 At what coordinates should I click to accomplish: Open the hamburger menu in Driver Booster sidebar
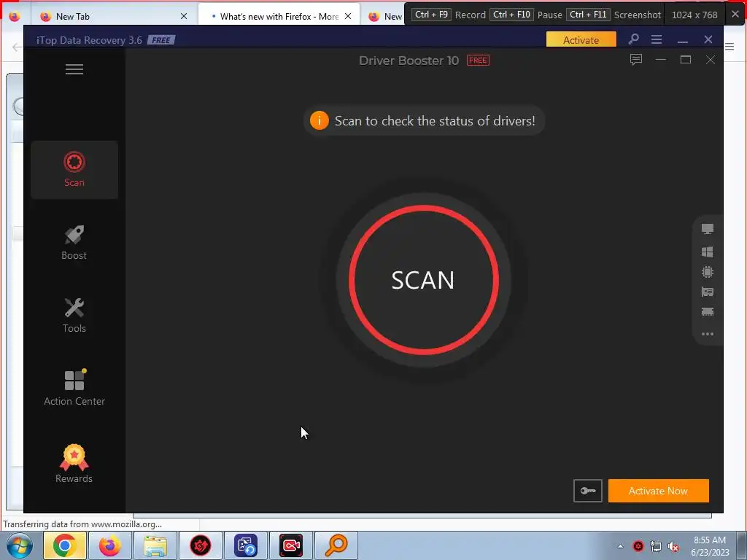click(74, 69)
